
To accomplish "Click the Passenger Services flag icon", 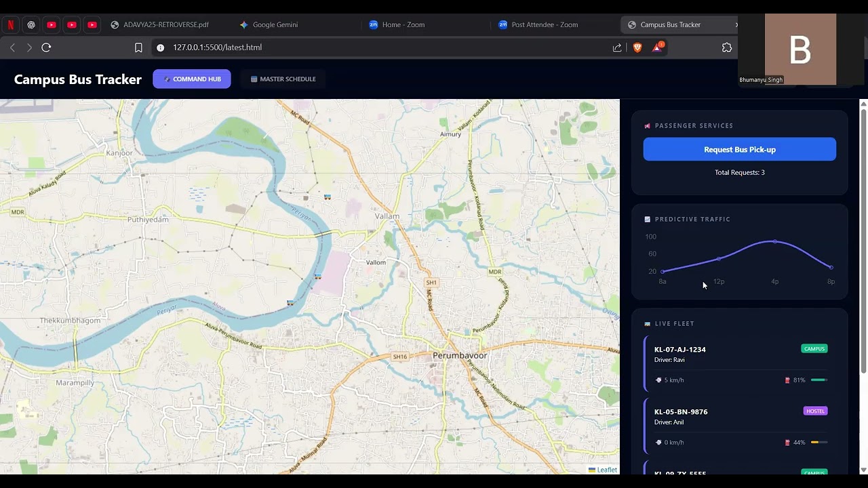I will [x=648, y=125].
